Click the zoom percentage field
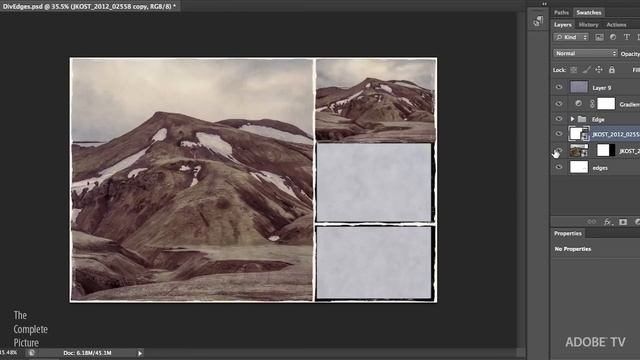 click(x=9, y=353)
